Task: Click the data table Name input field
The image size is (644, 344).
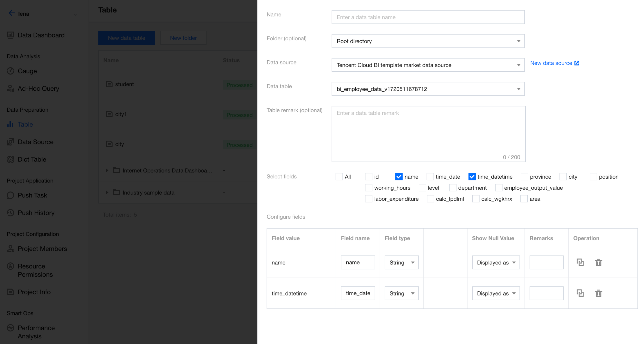Action: click(x=428, y=17)
